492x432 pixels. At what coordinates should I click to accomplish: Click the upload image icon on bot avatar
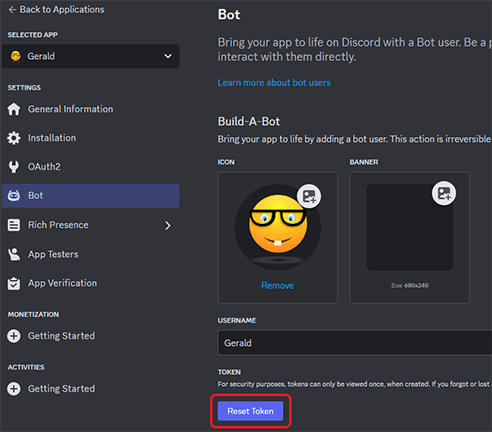[x=309, y=196]
